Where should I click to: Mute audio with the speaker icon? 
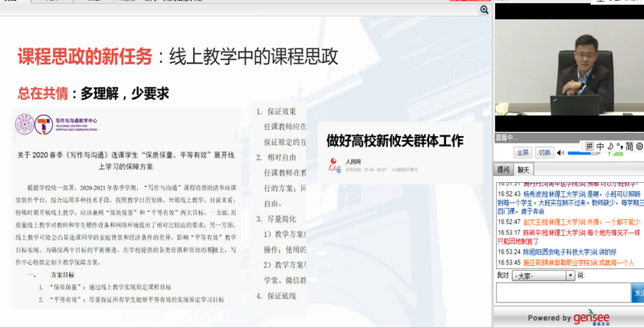(560, 153)
